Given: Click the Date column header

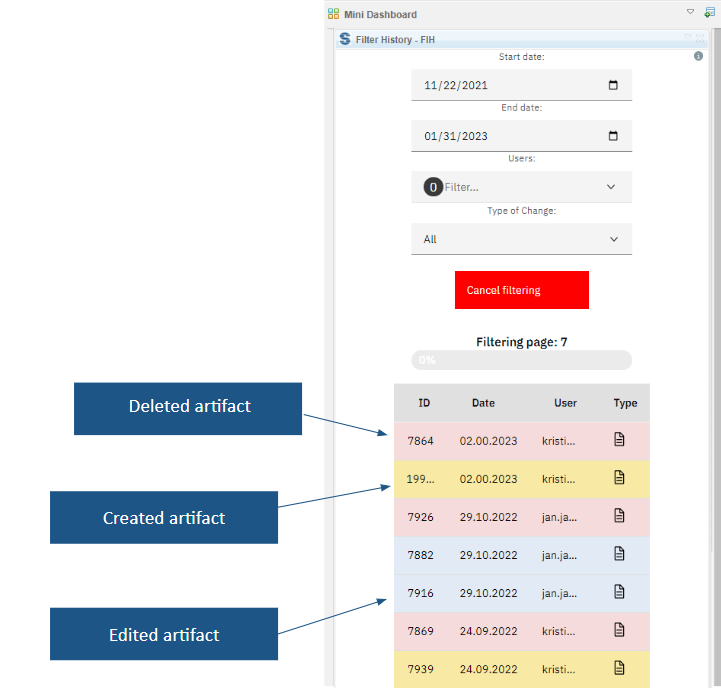Looking at the screenshot, I should click(x=483, y=403).
